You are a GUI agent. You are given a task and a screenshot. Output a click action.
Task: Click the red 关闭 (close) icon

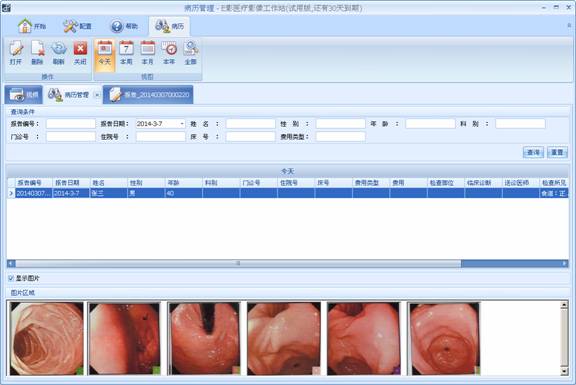(80, 53)
